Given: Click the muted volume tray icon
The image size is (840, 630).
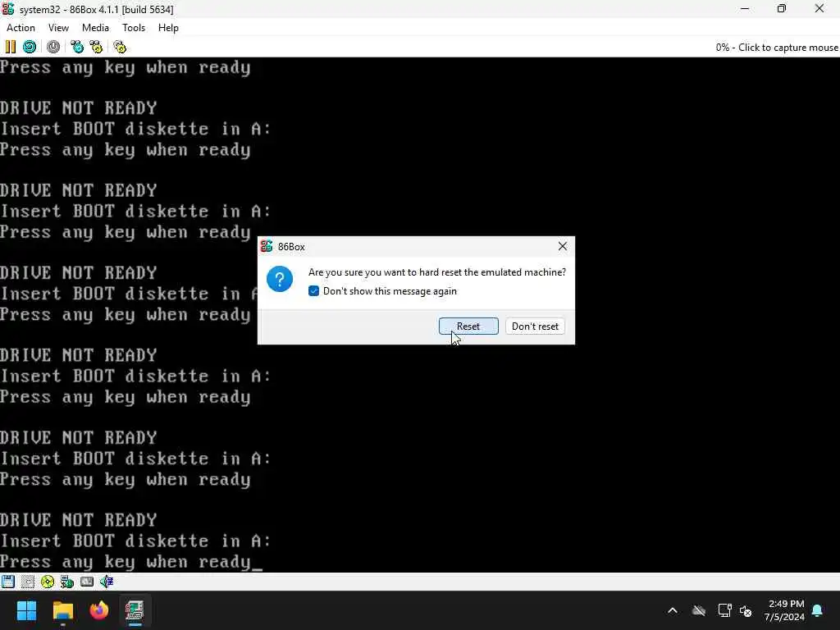Looking at the screenshot, I should 746,610.
